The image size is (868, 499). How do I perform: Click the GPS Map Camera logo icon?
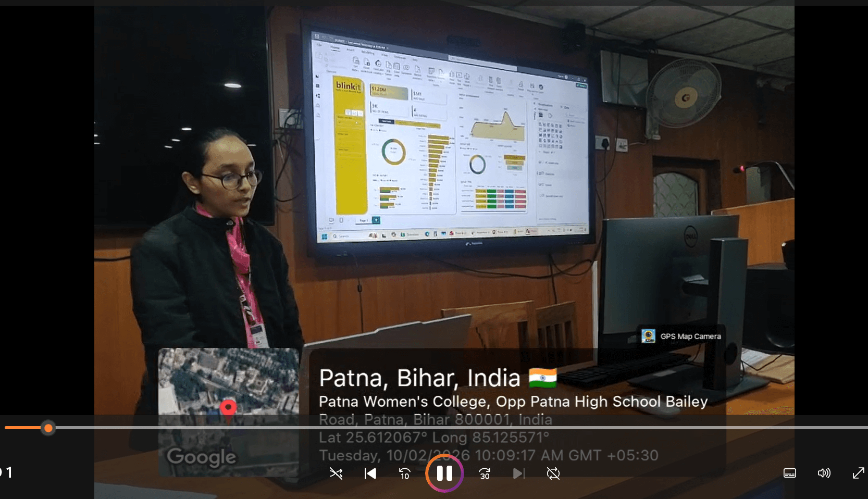(x=648, y=336)
